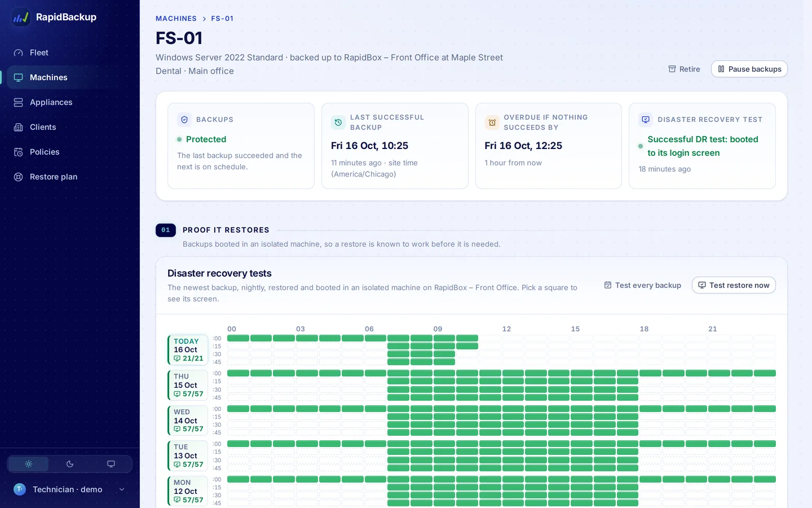Image resolution: width=812 pixels, height=508 pixels.
Task: Click the Disaster Recovery Test monitor icon
Action: (x=646, y=120)
